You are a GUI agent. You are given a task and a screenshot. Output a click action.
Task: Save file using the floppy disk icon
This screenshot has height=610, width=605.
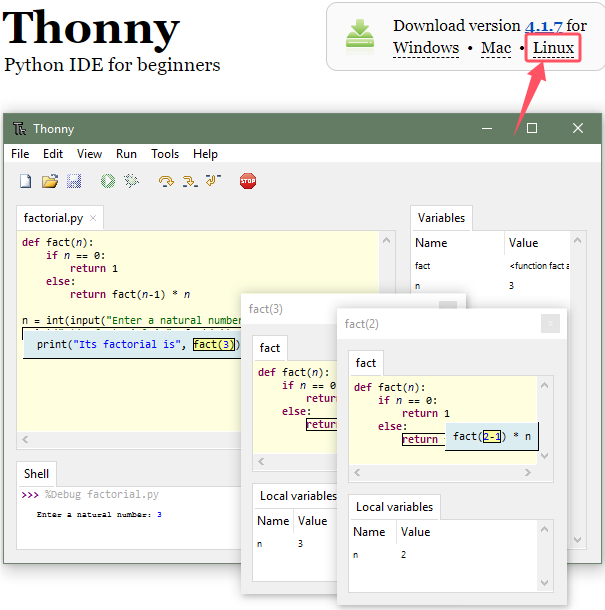coord(74,181)
